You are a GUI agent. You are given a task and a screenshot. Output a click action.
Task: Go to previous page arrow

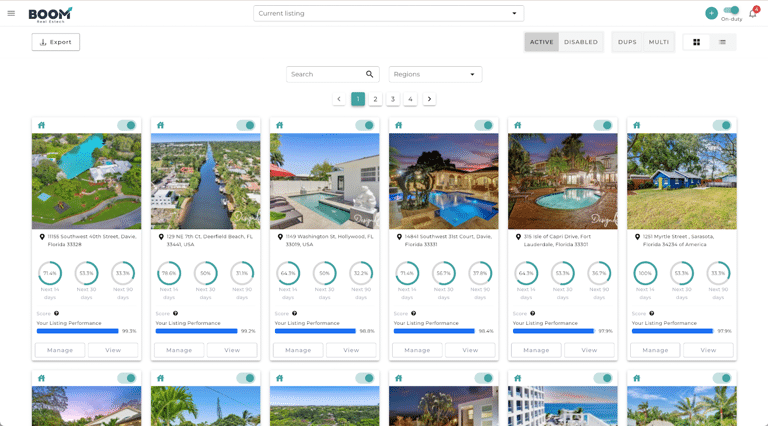point(339,99)
